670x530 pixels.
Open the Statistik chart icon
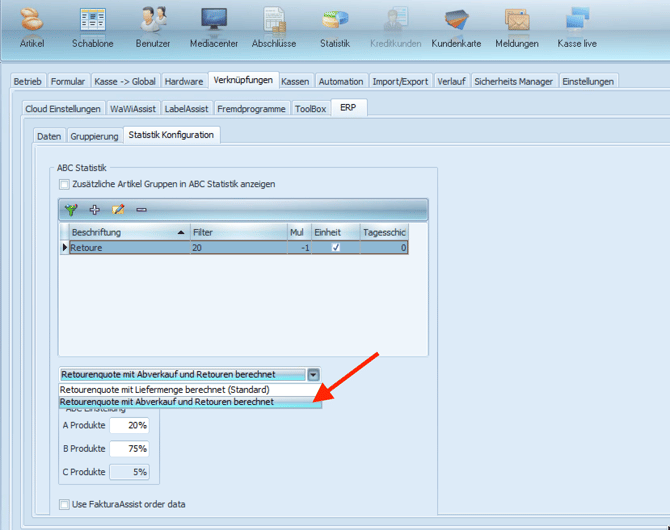pos(335,20)
